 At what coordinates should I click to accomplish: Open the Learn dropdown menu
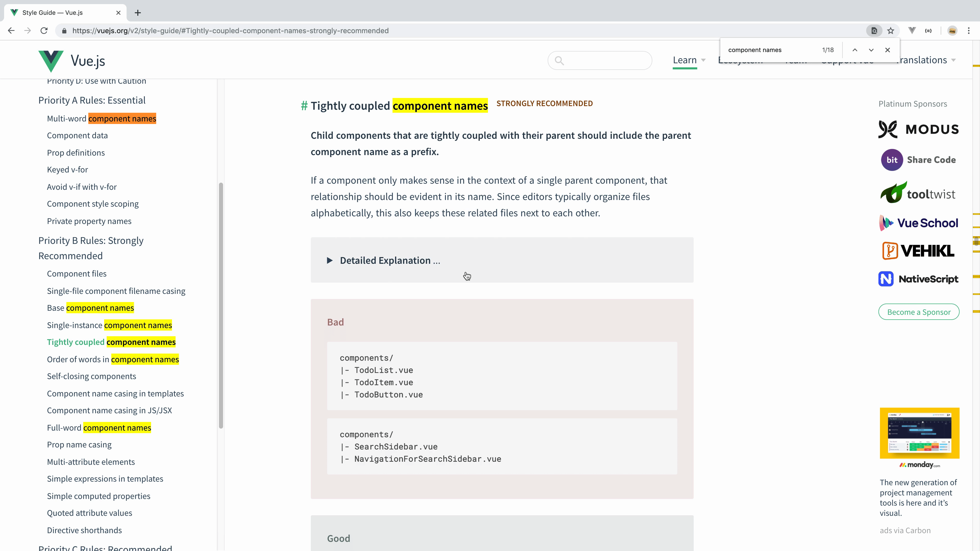[689, 60]
